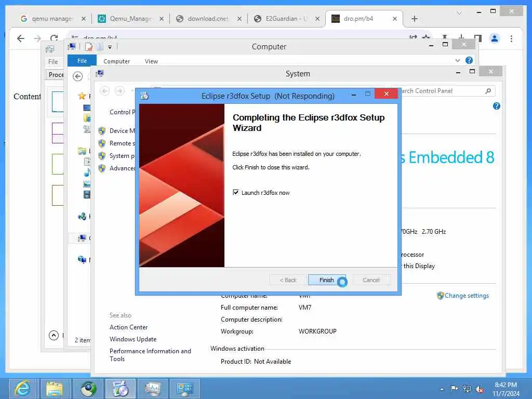The height and width of the screenshot is (399, 532).
Task: Click the browser back arrow
Action: 21,38
